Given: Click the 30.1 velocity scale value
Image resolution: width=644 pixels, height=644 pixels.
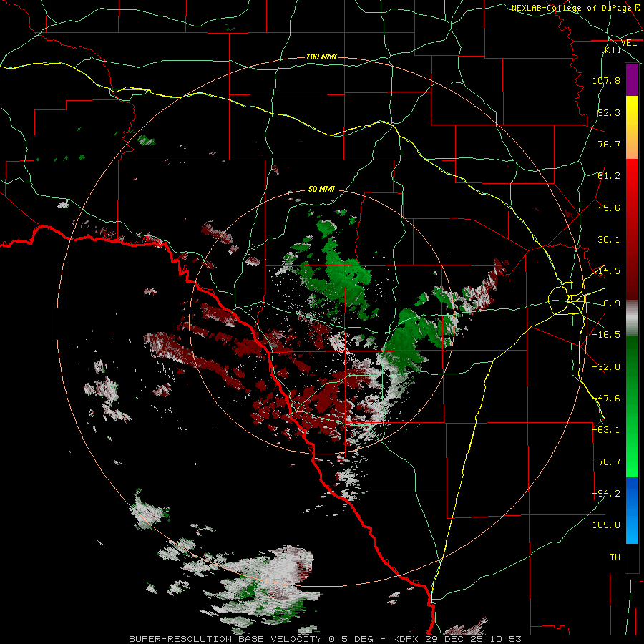Looking at the screenshot, I should click(x=609, y=240).
